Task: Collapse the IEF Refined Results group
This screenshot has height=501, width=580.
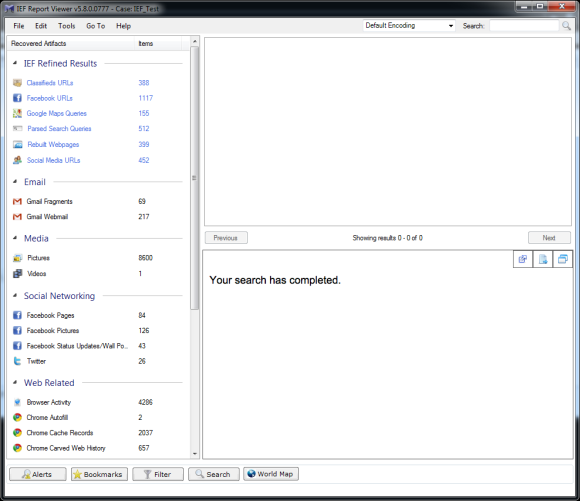Action: click(15, 63)
